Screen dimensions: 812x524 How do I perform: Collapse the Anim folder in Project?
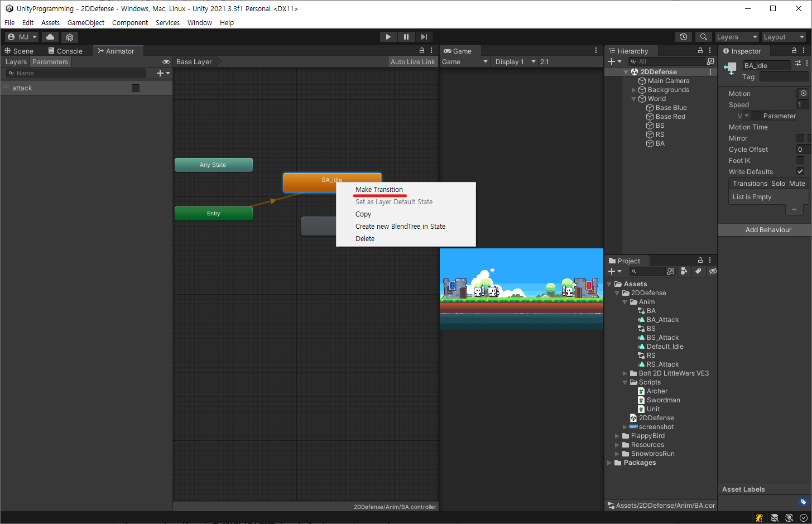[x=625, y=302]
